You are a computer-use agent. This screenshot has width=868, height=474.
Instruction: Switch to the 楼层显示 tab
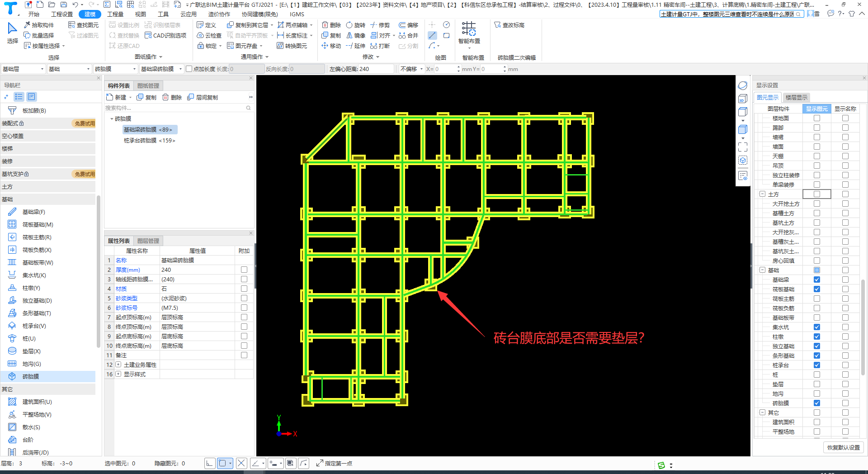(796, 97)
